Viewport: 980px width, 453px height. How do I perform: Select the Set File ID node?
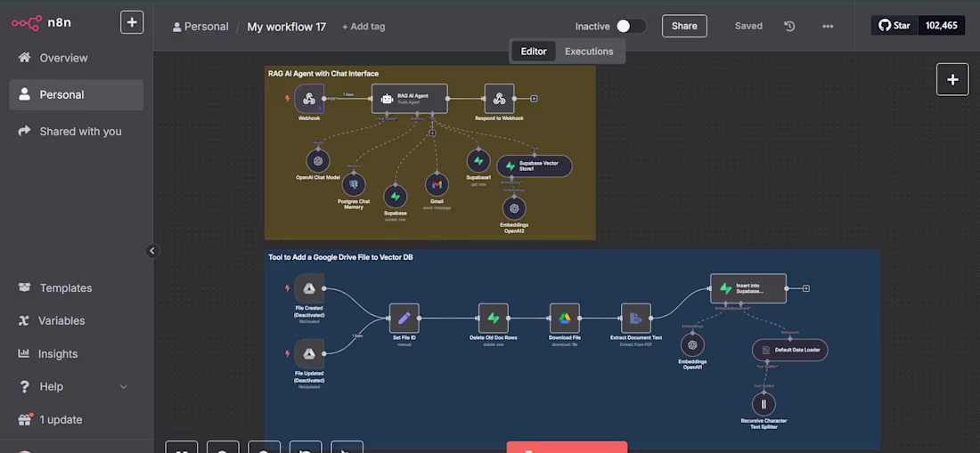point(404,319)
